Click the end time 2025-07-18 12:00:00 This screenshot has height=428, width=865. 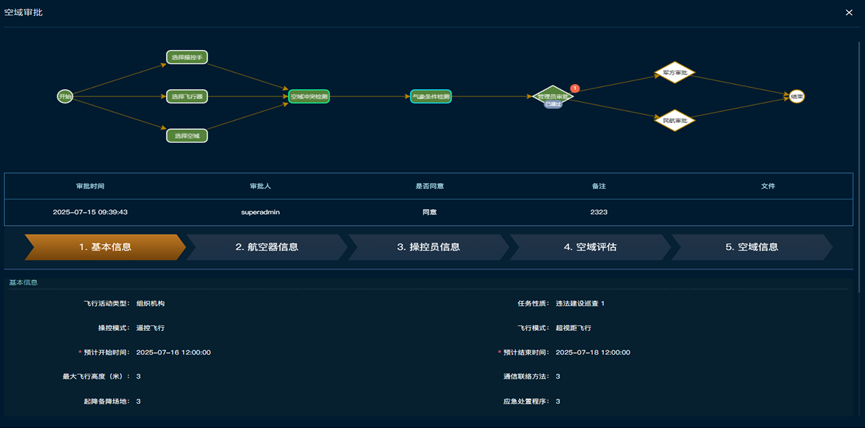pyautogui.click(x=593, y=352)
